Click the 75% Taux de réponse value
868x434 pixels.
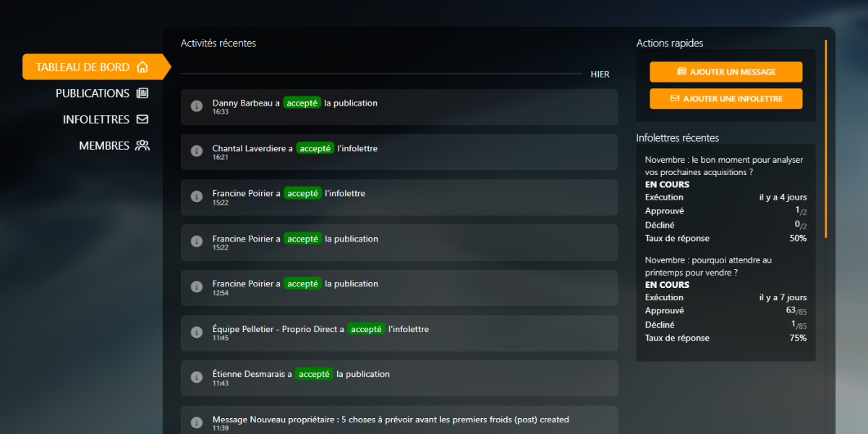point(799,338)
